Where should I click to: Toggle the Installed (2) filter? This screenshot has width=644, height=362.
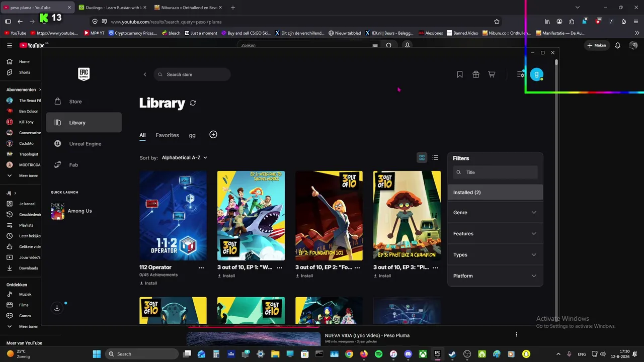495,193
